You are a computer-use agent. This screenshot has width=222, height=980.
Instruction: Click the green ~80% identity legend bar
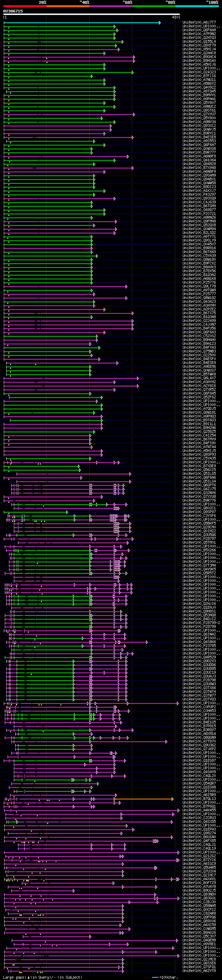click(154, 6)
